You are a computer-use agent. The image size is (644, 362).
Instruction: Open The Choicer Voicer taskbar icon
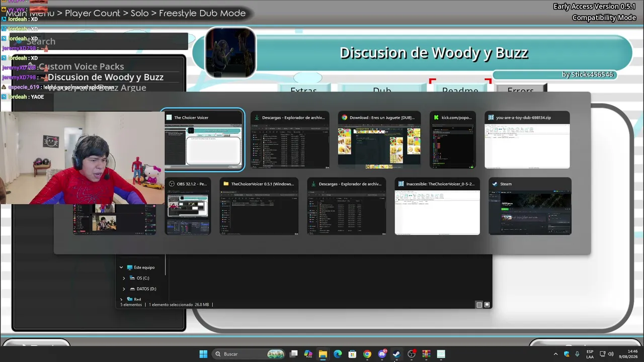441,354
